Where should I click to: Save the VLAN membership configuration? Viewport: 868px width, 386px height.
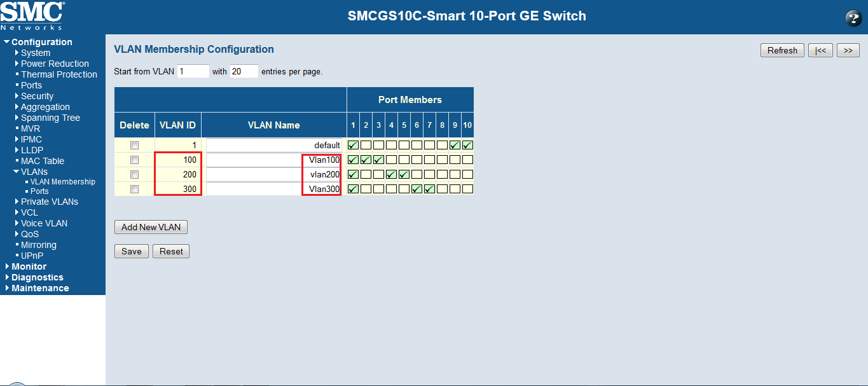(131, 251)
